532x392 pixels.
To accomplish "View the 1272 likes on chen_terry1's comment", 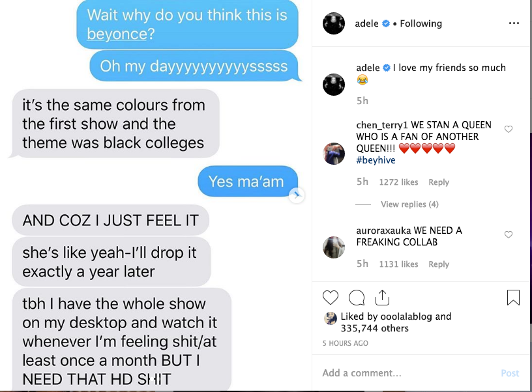I will (x=398, y=182).
